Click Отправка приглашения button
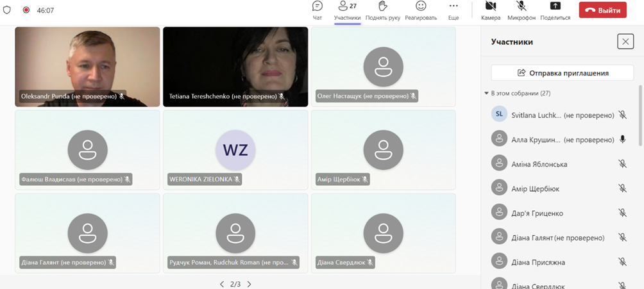Viewport: 644px width, 289px height. [563, 73]
